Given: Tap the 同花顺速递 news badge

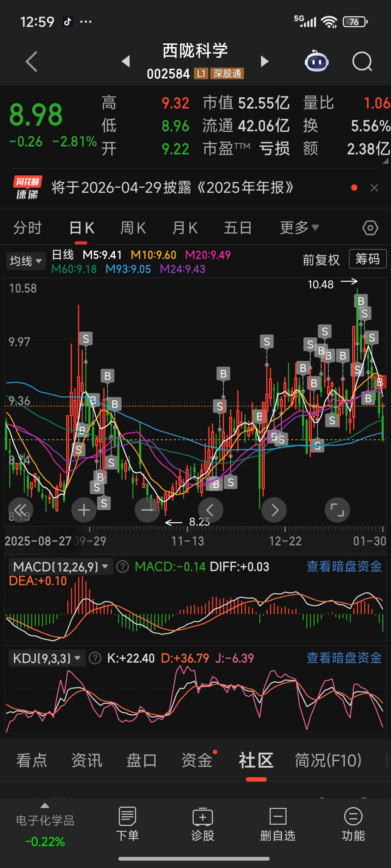Looking at the screenshot, I should pyautogui.click(x=28, y=187).
